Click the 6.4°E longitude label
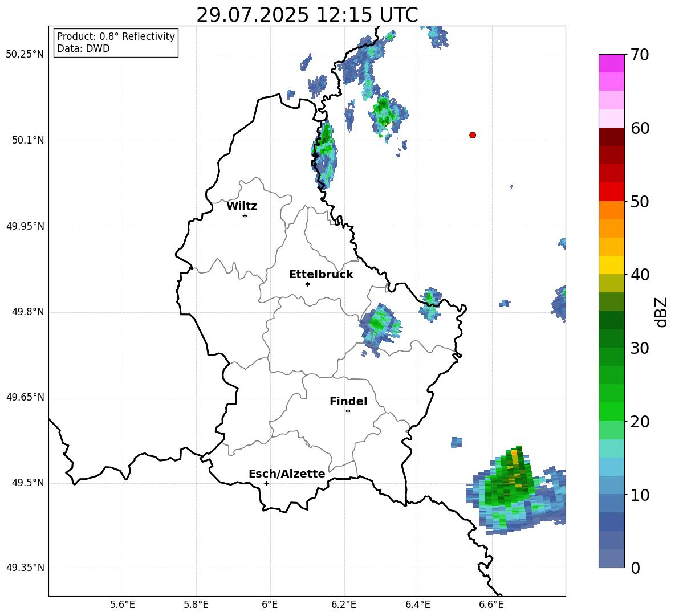This screenshot has height=616, width=675. pyautogui.click(x=417, y=605)
